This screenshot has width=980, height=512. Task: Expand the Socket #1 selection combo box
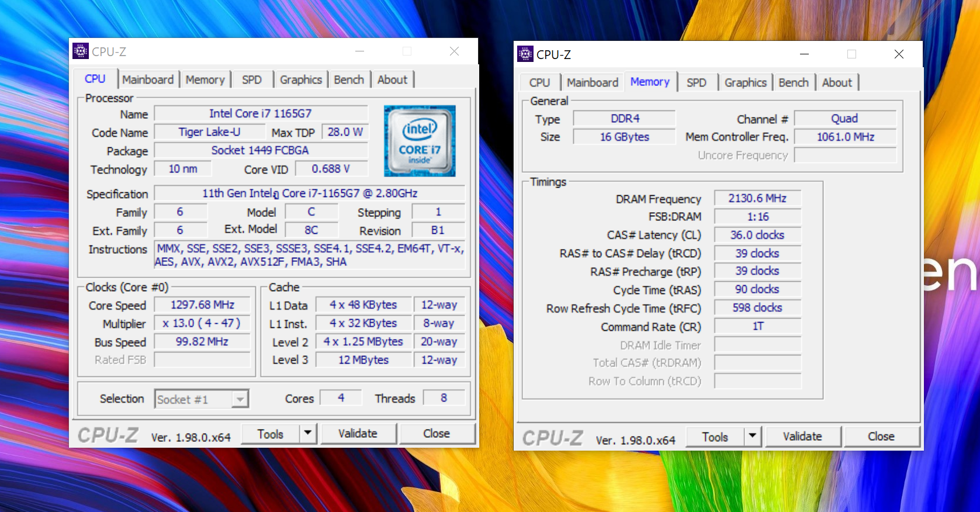tap(201, 399)
